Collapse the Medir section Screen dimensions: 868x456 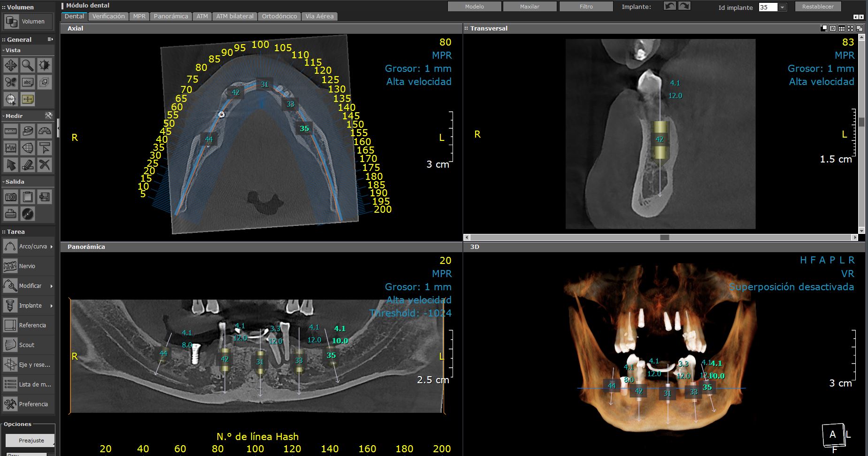[4, 116]
